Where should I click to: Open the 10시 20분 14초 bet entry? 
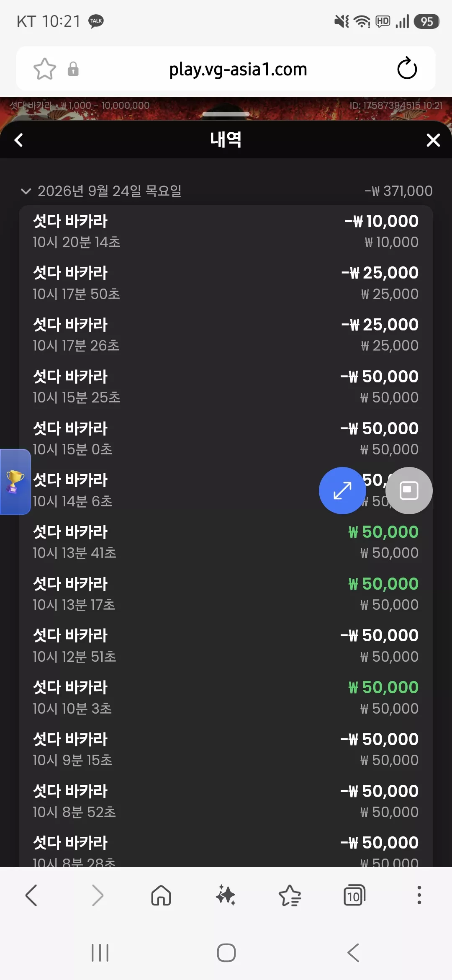point(226,231)
